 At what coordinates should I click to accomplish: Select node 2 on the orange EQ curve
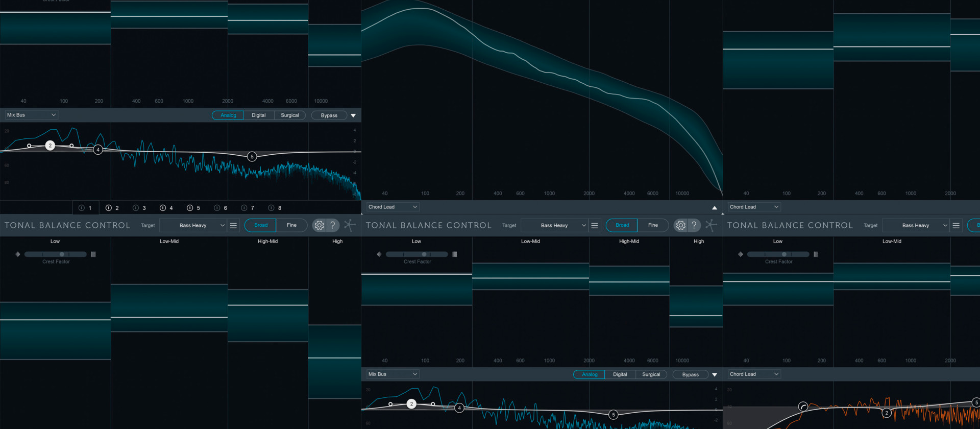tap(887, 413)
